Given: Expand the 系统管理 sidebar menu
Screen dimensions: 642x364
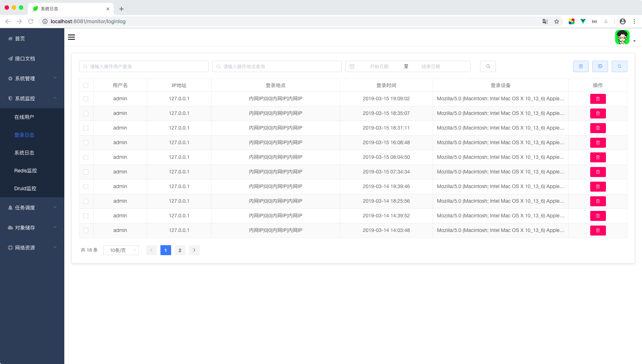Looking at the screenshot, I should pyautogui.click(x=32, y=79).
